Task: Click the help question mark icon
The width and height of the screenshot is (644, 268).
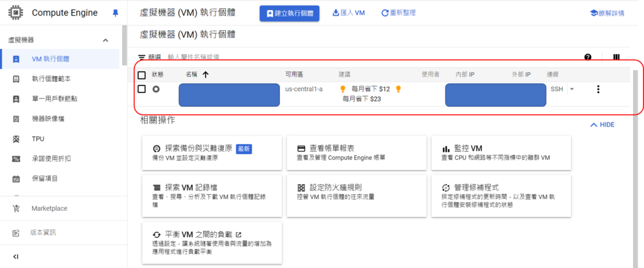Action: [x=588, y=57]
